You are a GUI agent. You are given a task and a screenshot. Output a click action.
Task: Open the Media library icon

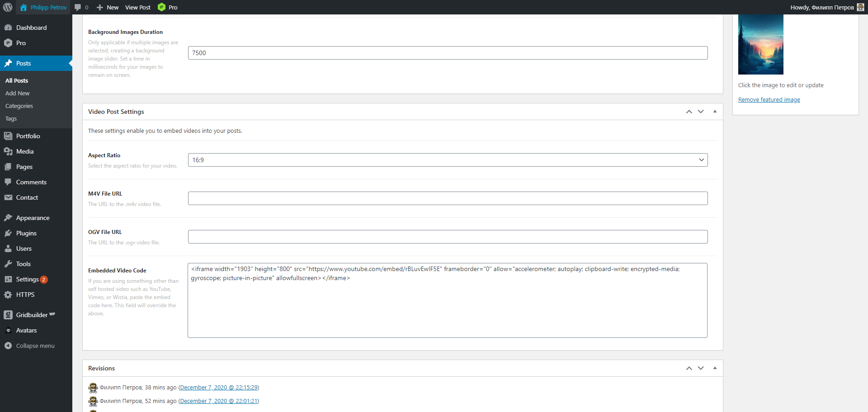click(8, 151)
